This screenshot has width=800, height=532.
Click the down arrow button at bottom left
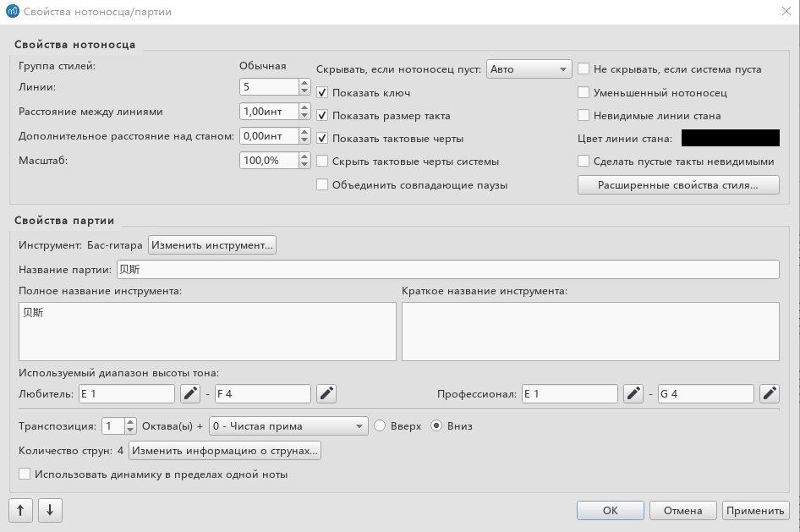coord(50,510)
